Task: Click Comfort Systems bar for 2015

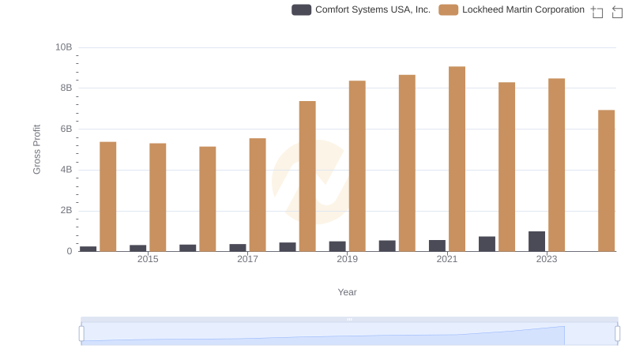Action: tap(137, 248)
